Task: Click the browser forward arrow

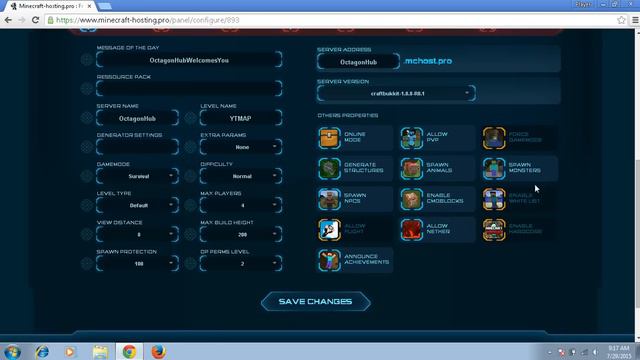Action: pos(22,20)
